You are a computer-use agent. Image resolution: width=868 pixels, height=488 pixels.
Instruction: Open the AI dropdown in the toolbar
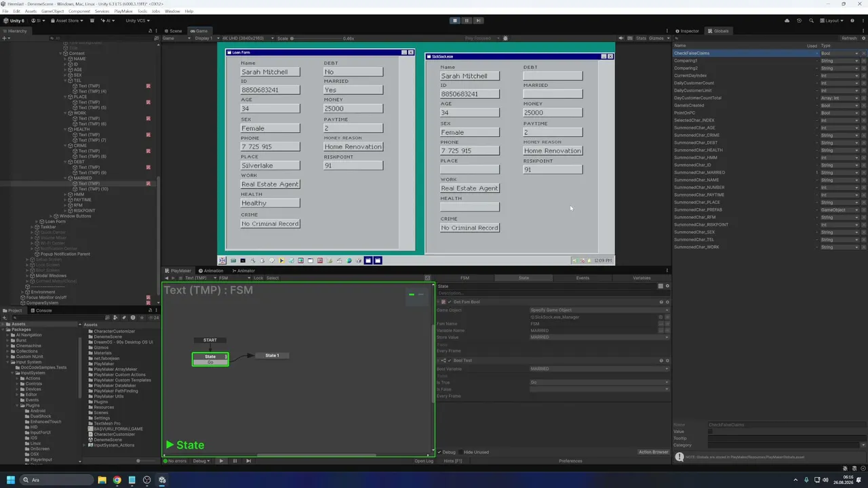click(108, 20)
